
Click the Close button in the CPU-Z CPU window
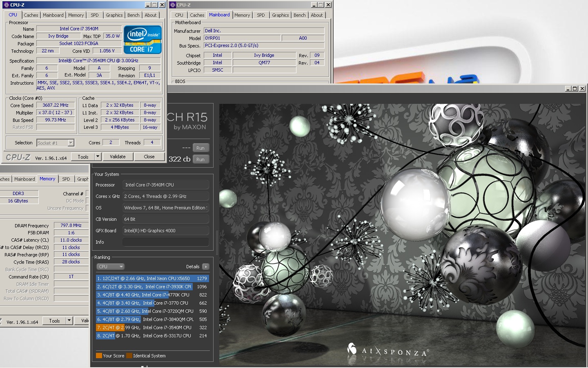149,157
